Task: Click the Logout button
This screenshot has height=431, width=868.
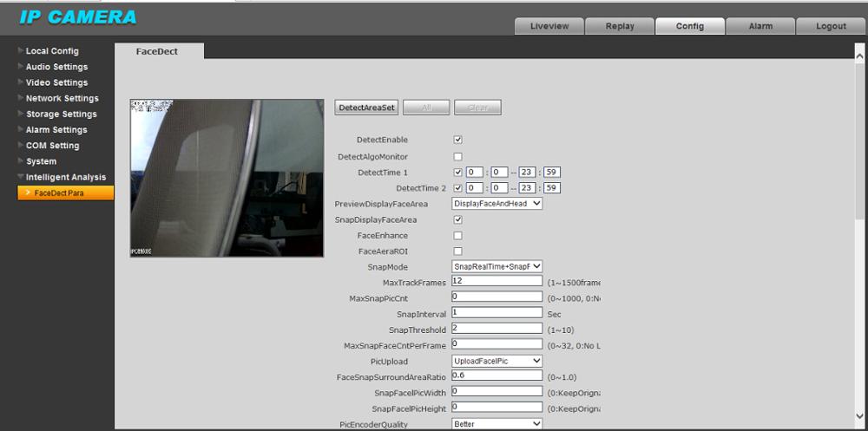Action: [831, 26]
